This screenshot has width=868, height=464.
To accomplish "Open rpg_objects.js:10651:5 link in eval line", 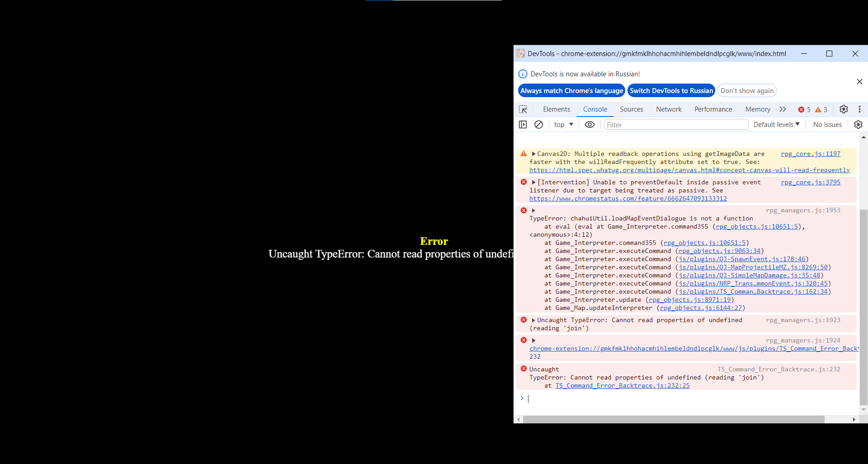I will coord(757,227).
